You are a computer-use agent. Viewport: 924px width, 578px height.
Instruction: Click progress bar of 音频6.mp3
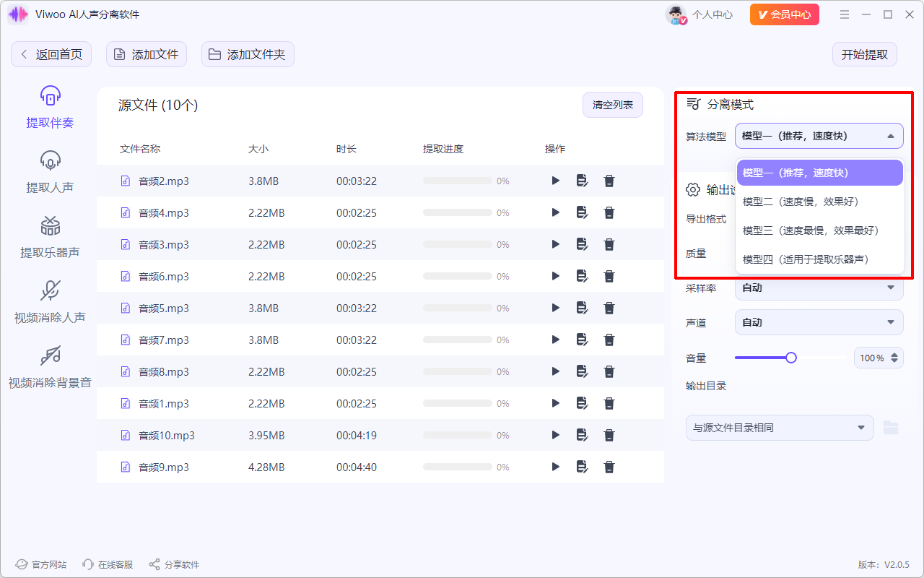pos(458,276)
